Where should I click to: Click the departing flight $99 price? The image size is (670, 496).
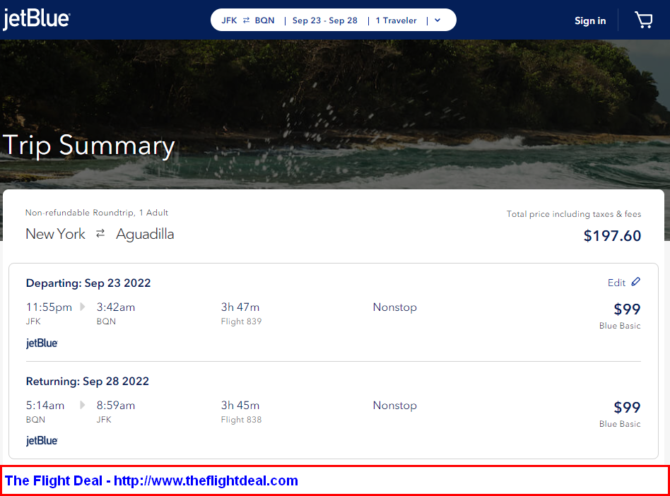pos(627,309)
